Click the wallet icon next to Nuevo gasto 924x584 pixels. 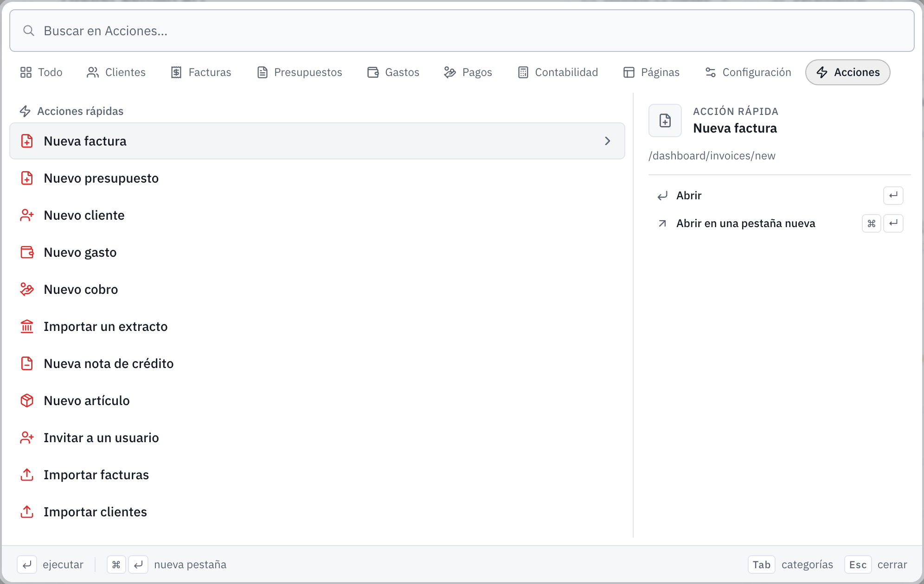click(x=27, y=252)
